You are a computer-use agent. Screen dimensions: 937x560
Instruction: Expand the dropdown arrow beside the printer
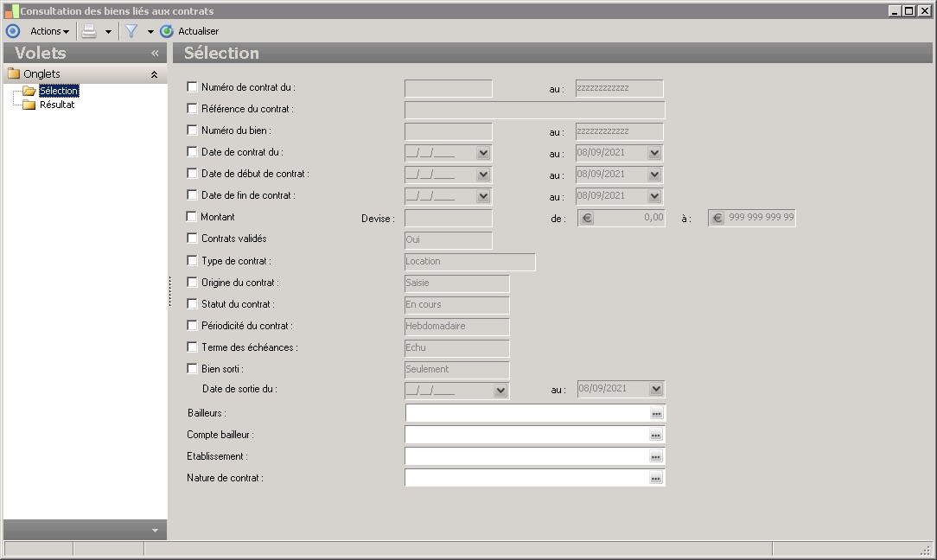pyautogui.click(x=108, y=32)
